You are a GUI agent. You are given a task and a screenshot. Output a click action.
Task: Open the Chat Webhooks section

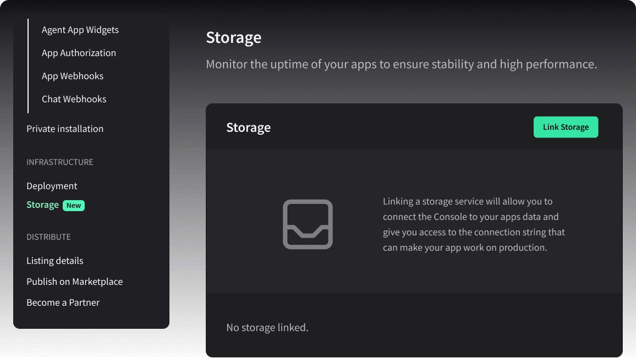(74, 99)
